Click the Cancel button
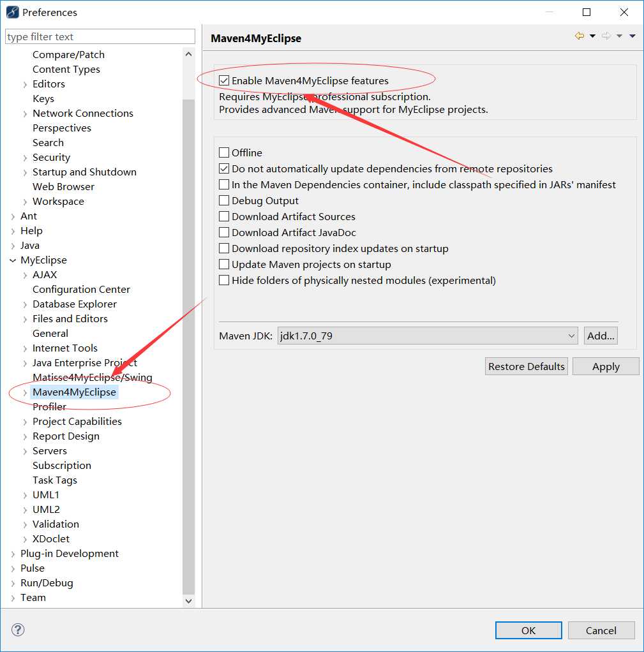644x652 pixels. pyautogui.click(x=601, y=630)
